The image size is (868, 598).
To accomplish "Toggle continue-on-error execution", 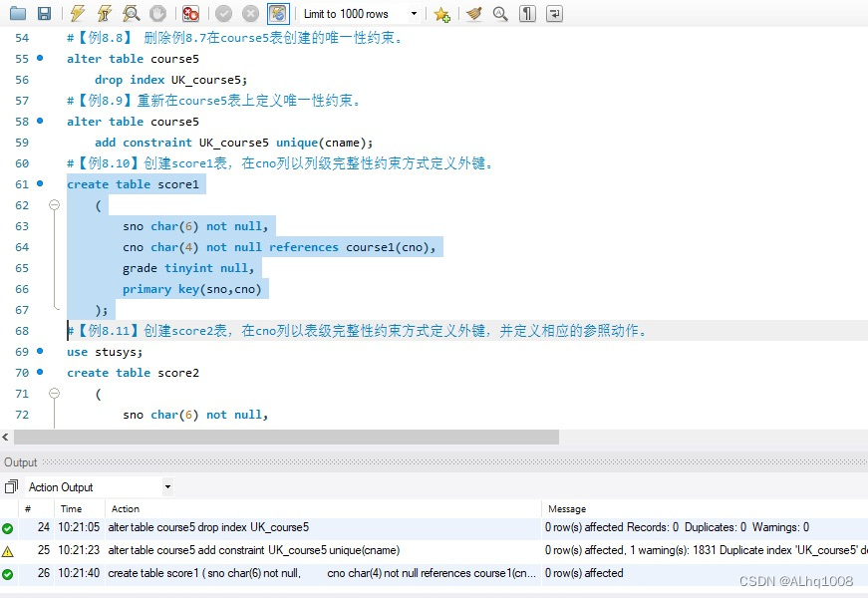I will (190, 13).
